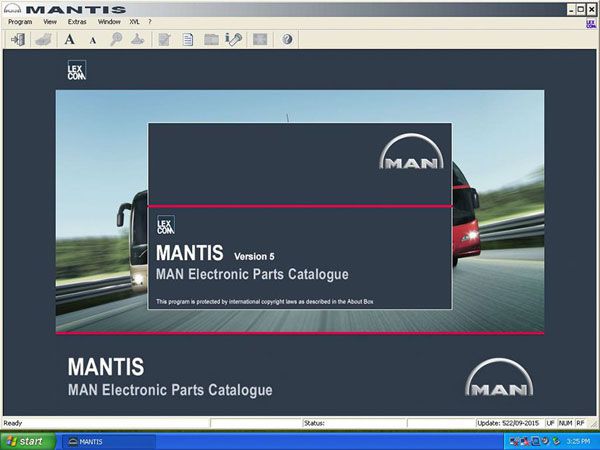Click the exit program door icon
This screenshot has width=600, height=450.
[x=17, y=39]
